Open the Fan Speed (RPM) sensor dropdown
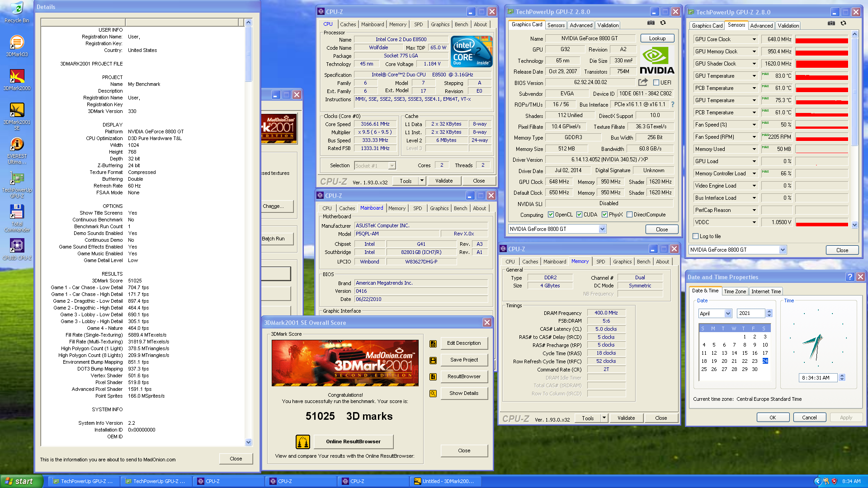Viewport: 868px width, 488px height. (x=754, y=137)
